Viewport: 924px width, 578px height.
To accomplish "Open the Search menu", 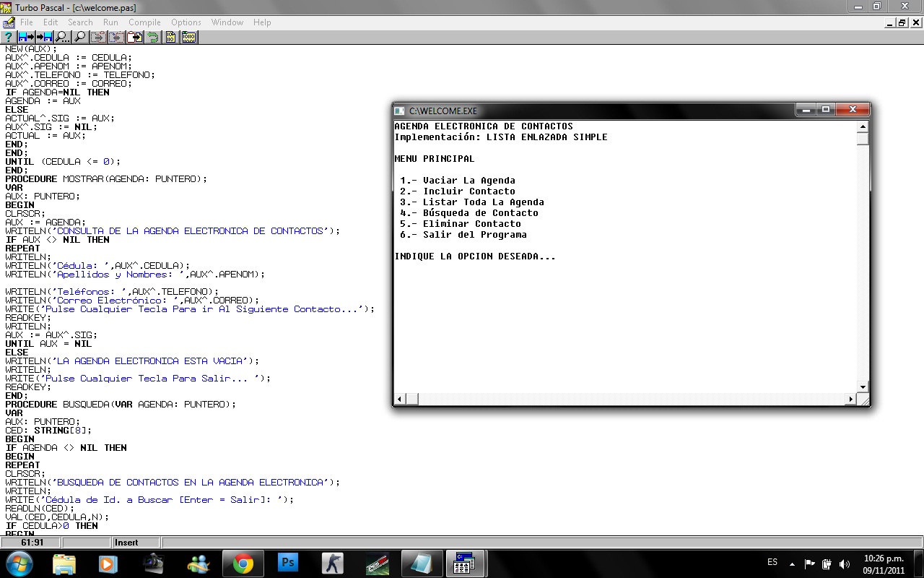I will (x=80, y=22).
